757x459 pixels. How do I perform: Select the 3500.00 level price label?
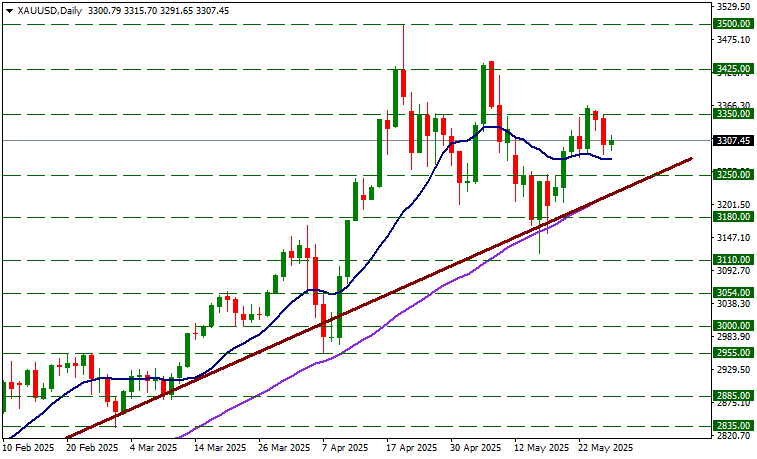[x=732, y=24]
